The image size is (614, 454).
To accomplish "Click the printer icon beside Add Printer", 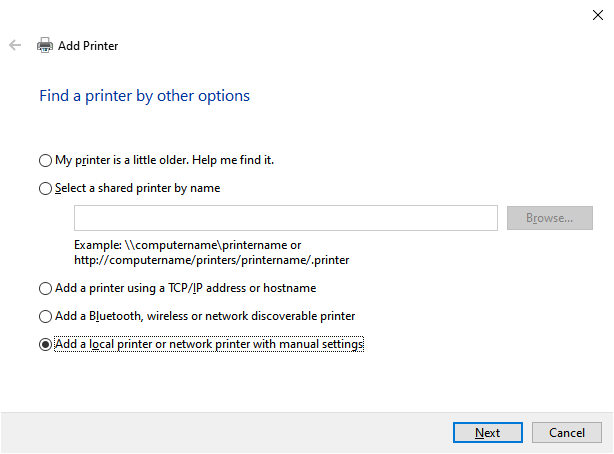I will 45,45.
